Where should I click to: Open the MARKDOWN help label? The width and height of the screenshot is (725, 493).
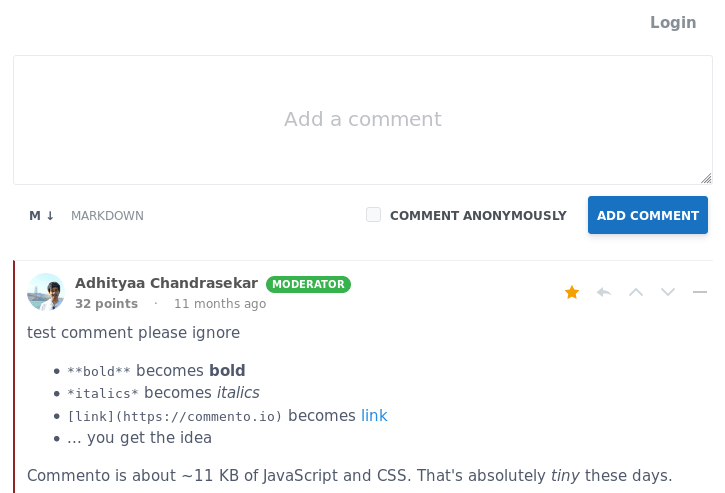point(107,216)
